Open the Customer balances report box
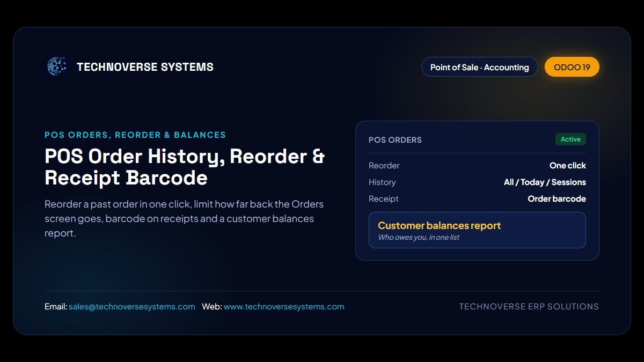The image size is (644, 362). (x=477, y=230)
